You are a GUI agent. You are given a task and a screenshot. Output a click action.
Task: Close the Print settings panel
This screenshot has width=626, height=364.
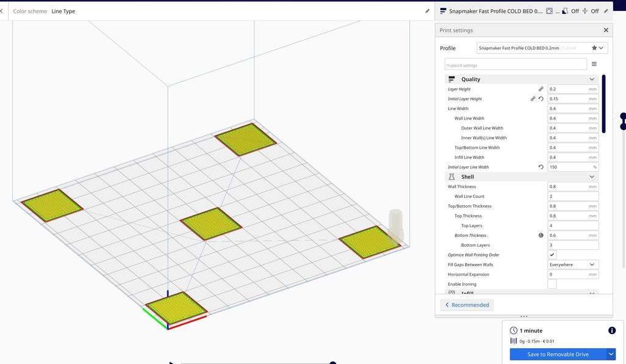(606, 30)
